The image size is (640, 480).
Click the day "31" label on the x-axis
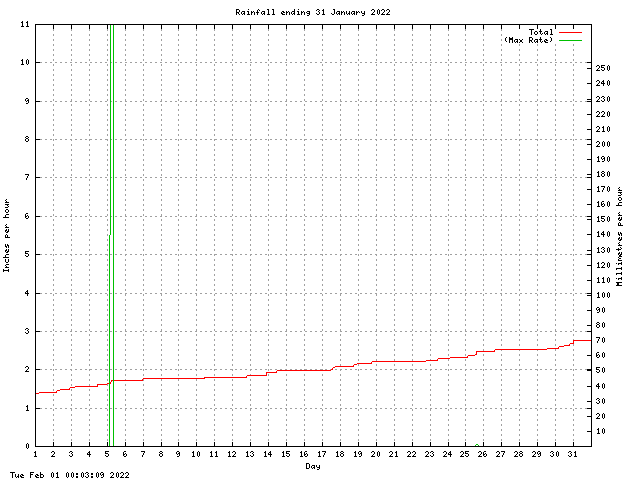click(572, 454)
